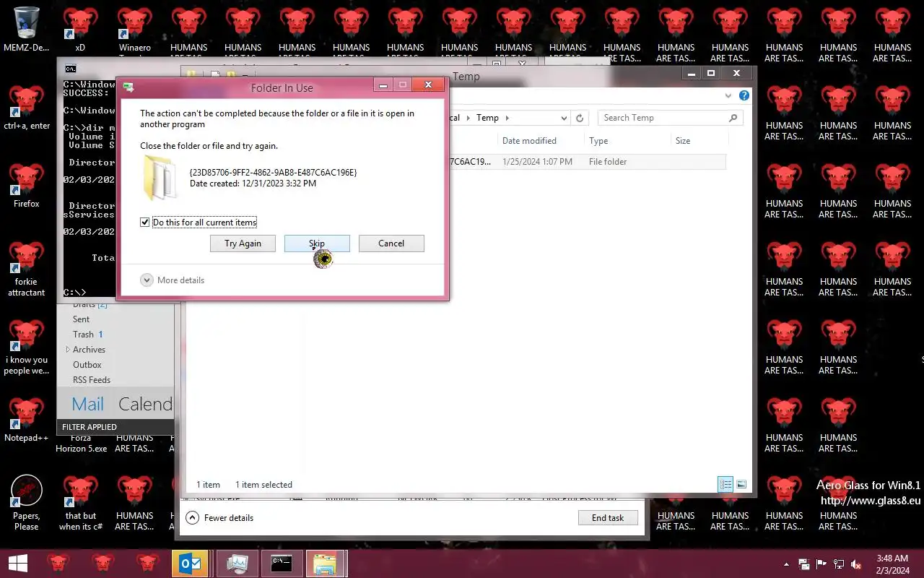Viewport: 924px width, 578px height.
Task: Open the Windows Start button
Action: tap(17, 564)
